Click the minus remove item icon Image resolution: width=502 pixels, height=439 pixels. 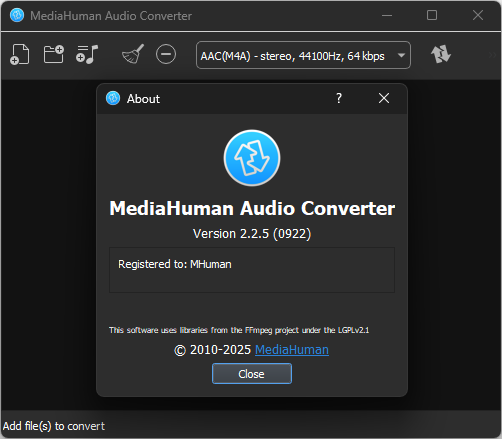(166, 54)
